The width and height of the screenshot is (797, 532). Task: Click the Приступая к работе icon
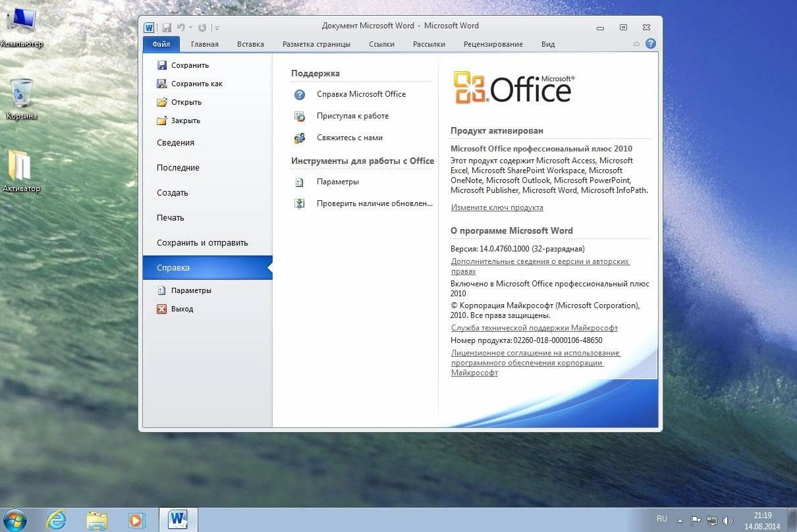(x=300, y=117)
